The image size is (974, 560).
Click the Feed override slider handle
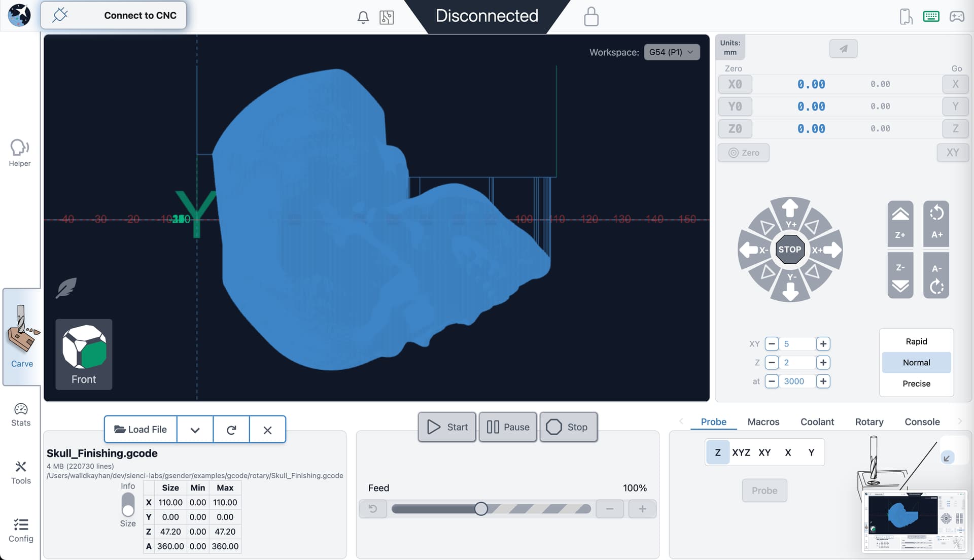pos(481,509)
